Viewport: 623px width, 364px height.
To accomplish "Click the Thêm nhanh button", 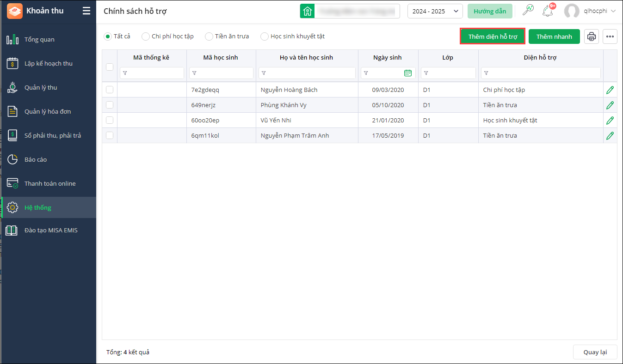I will pos(554,36).
